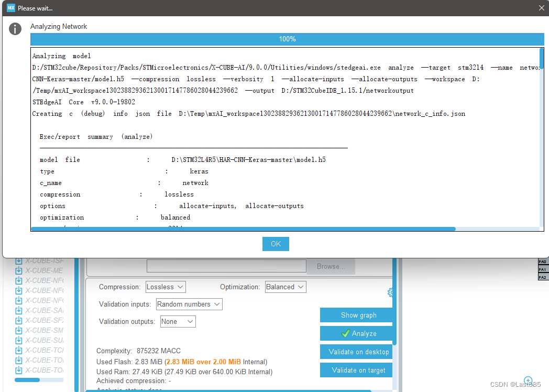549x392 pixels.
Task: Click the download icon next to X-CUBE-SU
Action: click(18, 340)
